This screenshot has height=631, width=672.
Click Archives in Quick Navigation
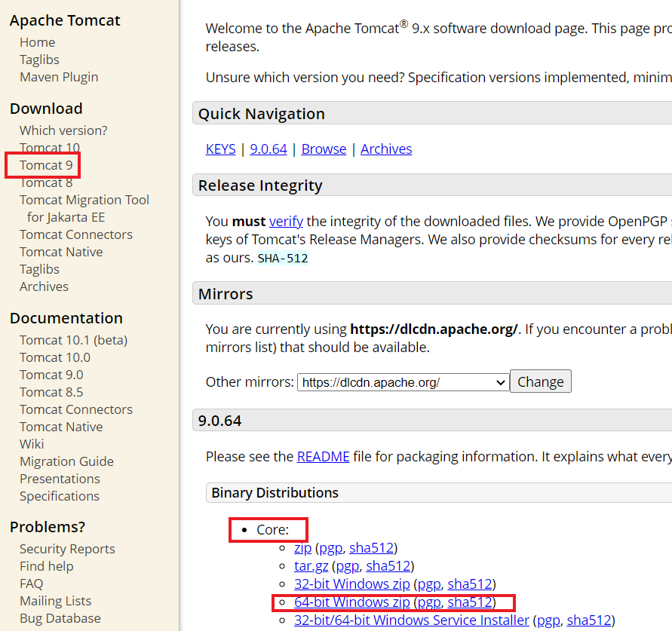[x=386, y=149]
